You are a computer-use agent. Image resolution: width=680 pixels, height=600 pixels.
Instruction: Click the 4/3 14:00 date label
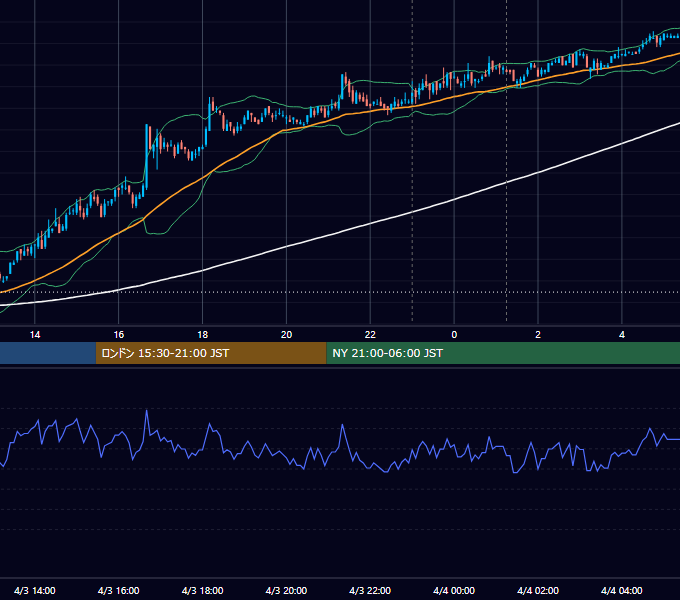click(35, 590)
